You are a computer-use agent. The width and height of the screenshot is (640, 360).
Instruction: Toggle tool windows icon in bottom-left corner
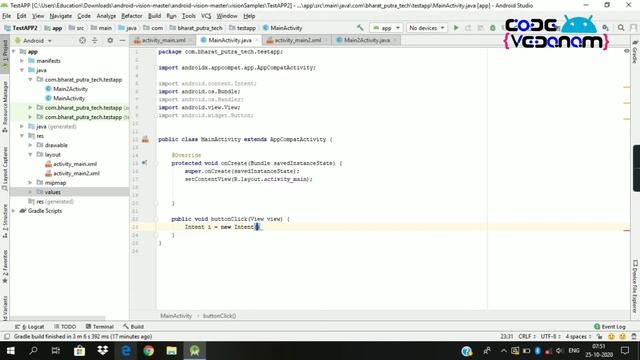pos(7,336)
